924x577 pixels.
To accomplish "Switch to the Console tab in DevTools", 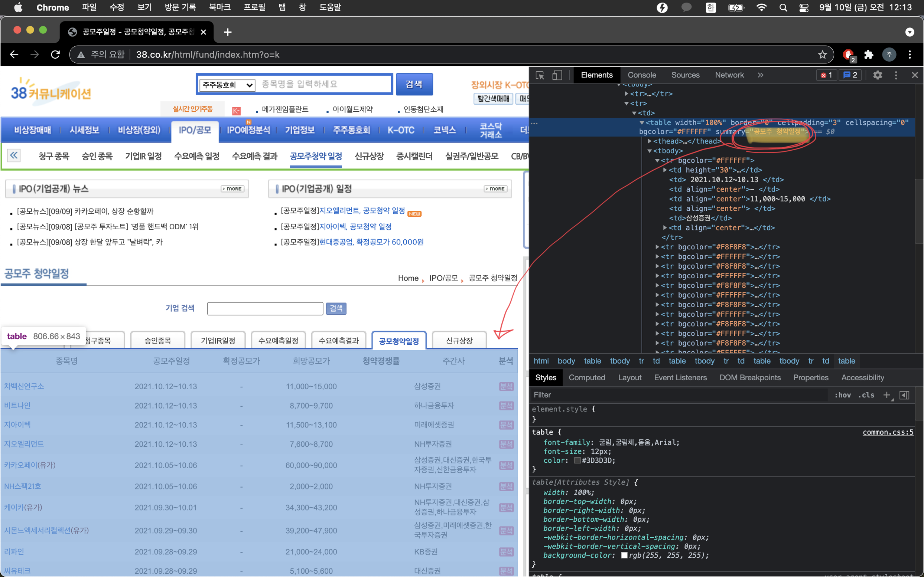I will pos(641,75).
